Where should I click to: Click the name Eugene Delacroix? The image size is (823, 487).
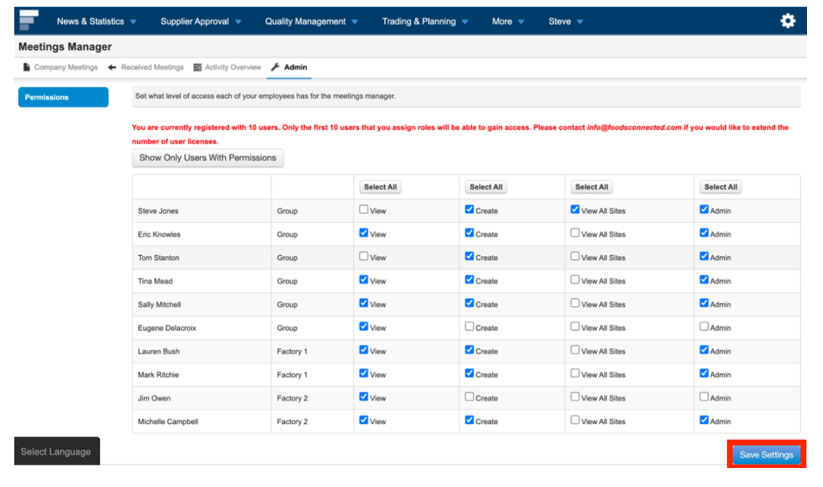pos(167,328)
